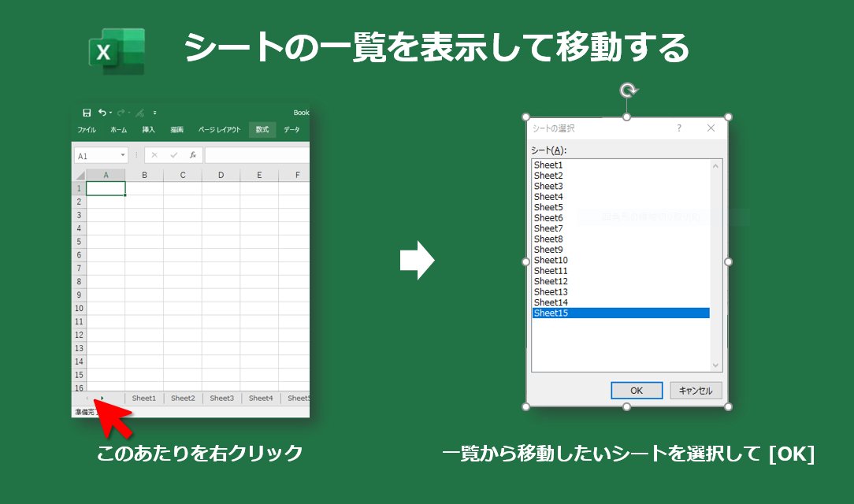This screenshot has height=504, width=854.
Task: Click the Save icon in Excel's quick access toolbar
Action: point(87,113)
